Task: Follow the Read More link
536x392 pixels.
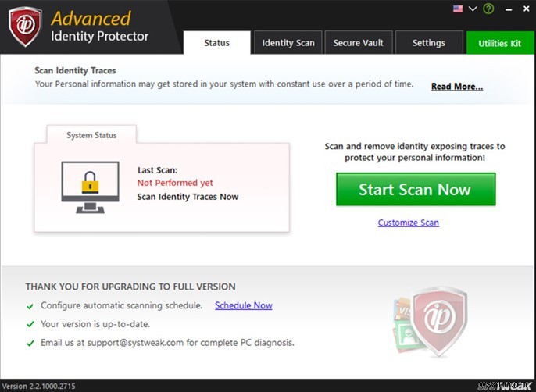Action: click(457, 87)
